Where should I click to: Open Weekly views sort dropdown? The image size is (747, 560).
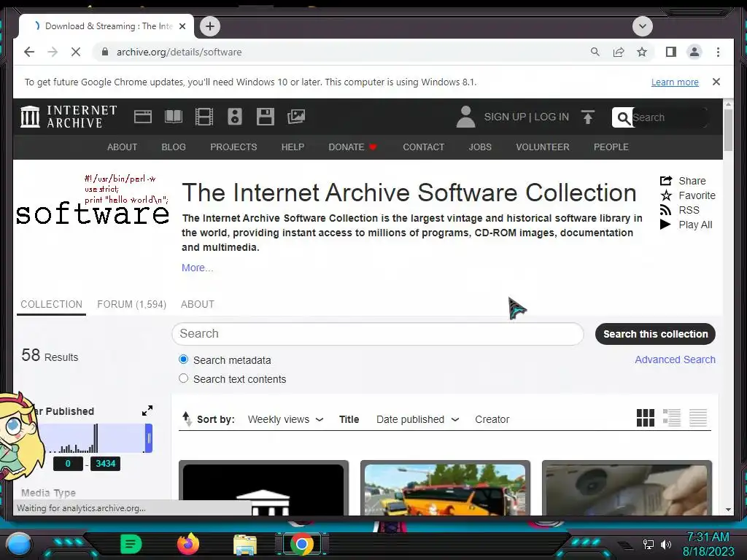[286, 419]
